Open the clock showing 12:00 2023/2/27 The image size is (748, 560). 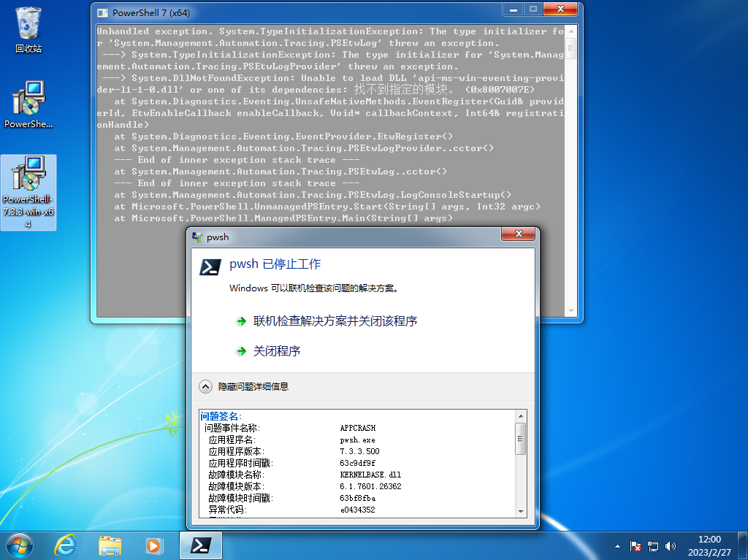click(x=709, y=545)
